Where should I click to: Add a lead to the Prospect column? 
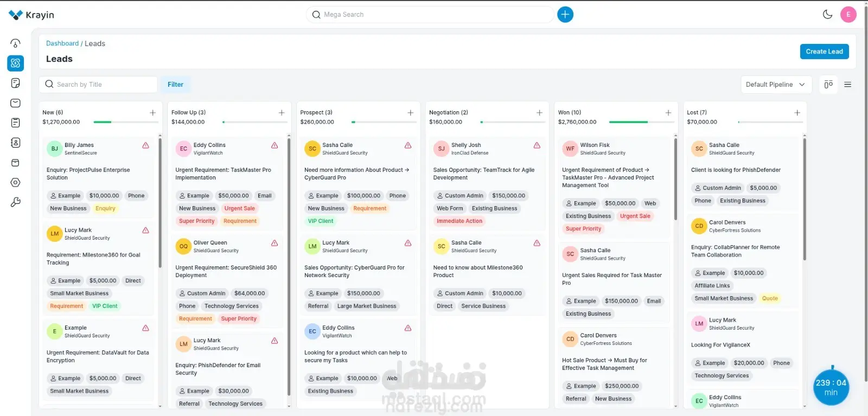pyautogui.click(x=411, y=113)
